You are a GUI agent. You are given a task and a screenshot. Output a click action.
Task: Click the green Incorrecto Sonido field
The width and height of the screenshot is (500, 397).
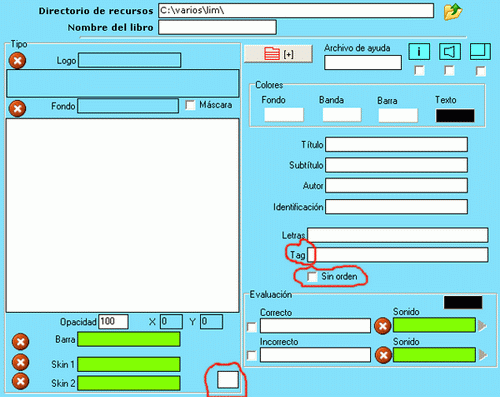tap(434, 355)
